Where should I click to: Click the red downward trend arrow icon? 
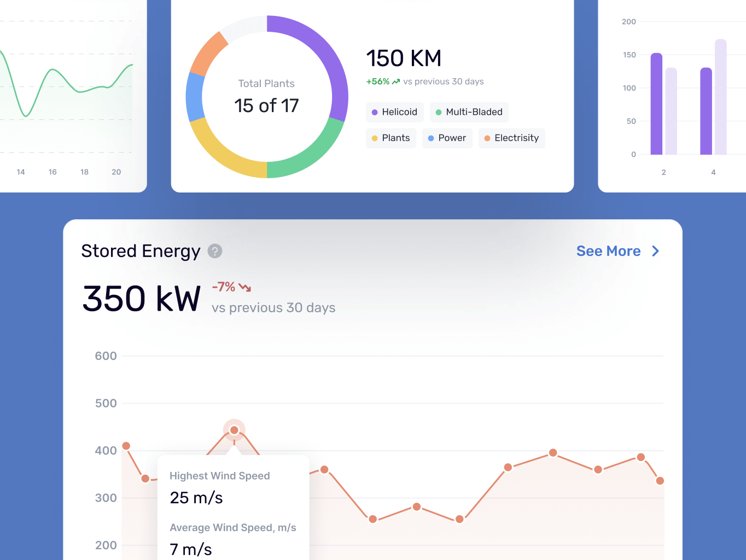244,287
